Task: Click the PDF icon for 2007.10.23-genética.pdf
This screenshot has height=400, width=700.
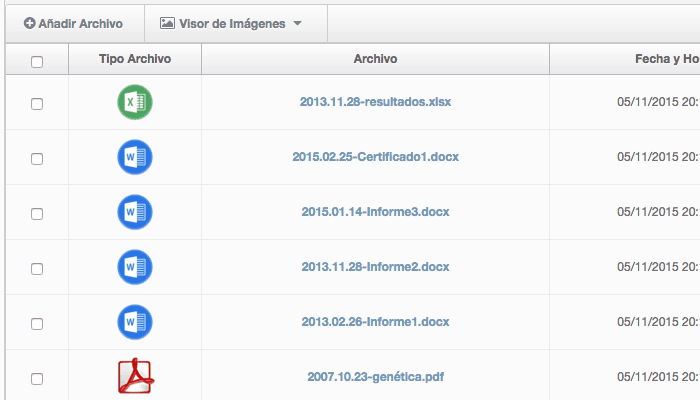Action: pos(136,376)
